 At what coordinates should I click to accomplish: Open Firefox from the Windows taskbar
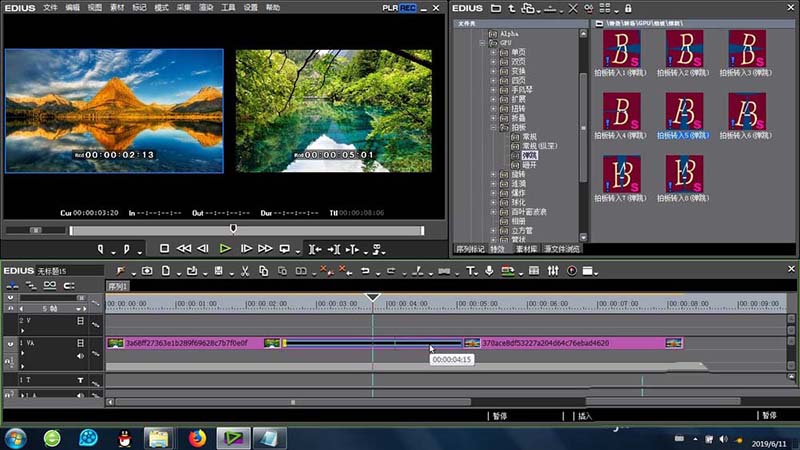[197, 438]
